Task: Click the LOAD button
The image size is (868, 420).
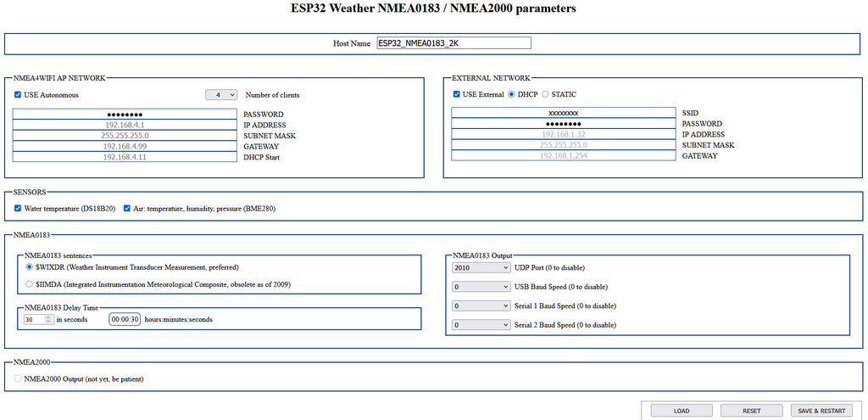Action: click(682, 411)
